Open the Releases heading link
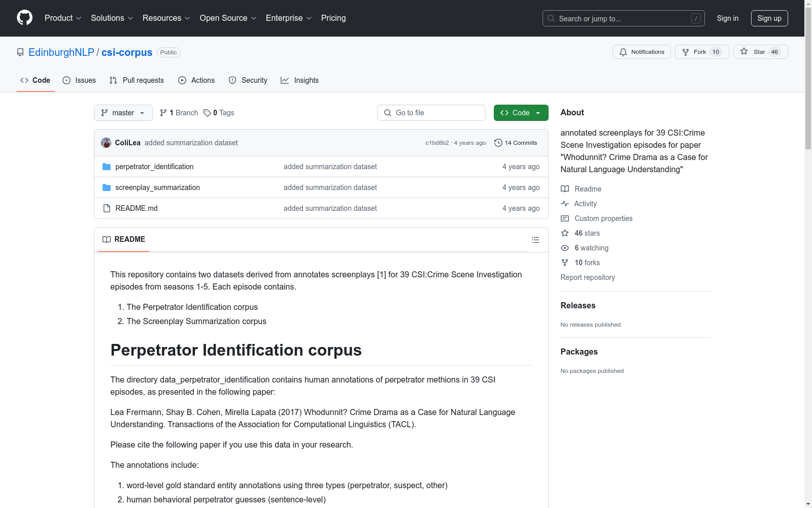Image resolution: width=812 pixels, height=508 pixels. pos(578,305)
